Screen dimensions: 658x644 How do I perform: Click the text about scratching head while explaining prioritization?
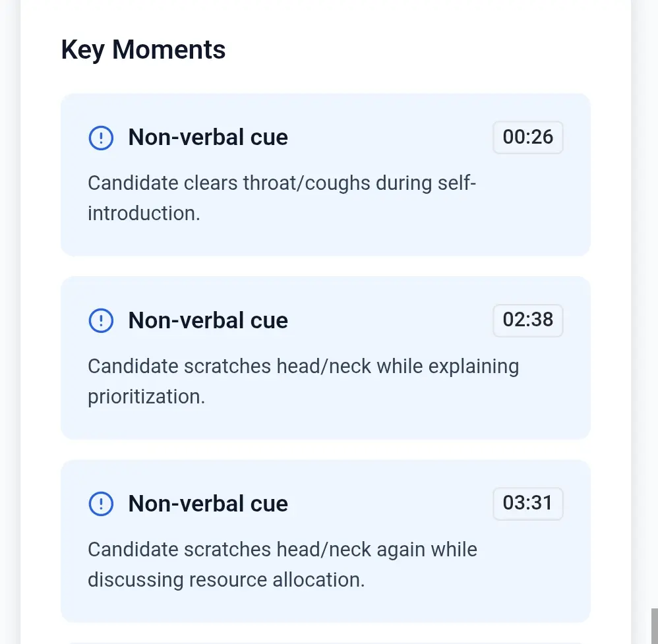[x=303, y=366]
